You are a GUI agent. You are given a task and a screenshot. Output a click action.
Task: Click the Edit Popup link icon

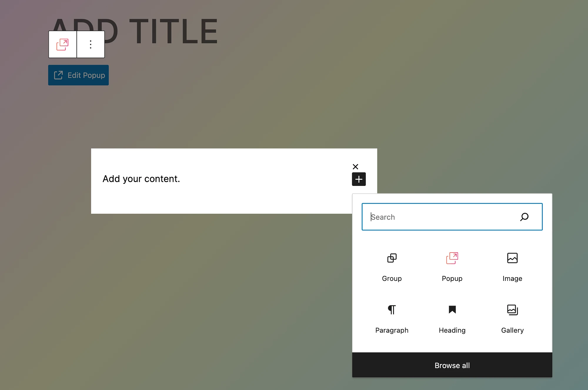tap(58, 75)
